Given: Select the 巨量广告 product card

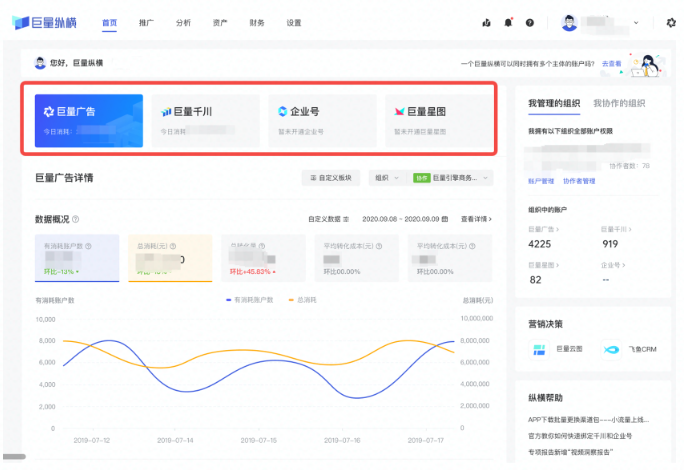Looking at the screenshot, I should 89,121.
